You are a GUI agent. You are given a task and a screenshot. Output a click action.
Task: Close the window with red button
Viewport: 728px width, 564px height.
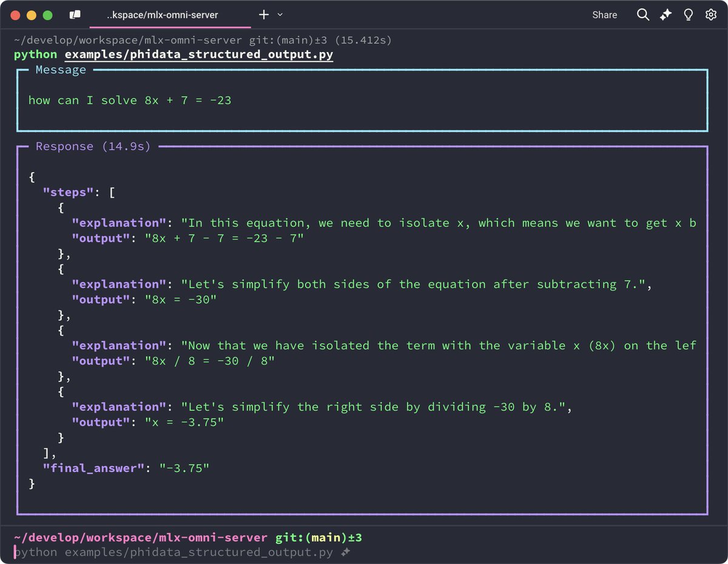point(15,15)
